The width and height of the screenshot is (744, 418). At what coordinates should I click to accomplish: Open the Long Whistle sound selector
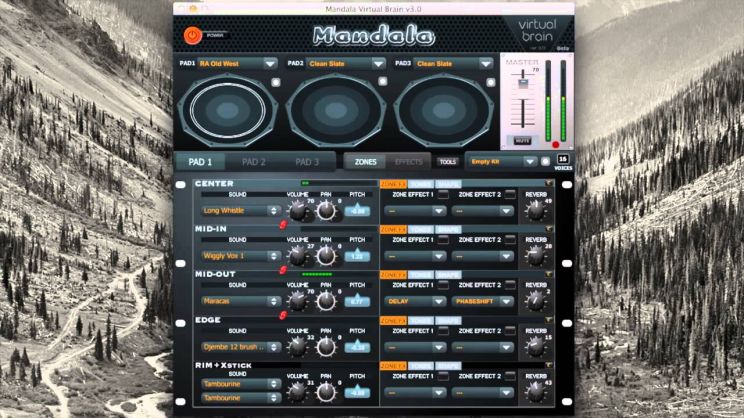pos(241,211)
